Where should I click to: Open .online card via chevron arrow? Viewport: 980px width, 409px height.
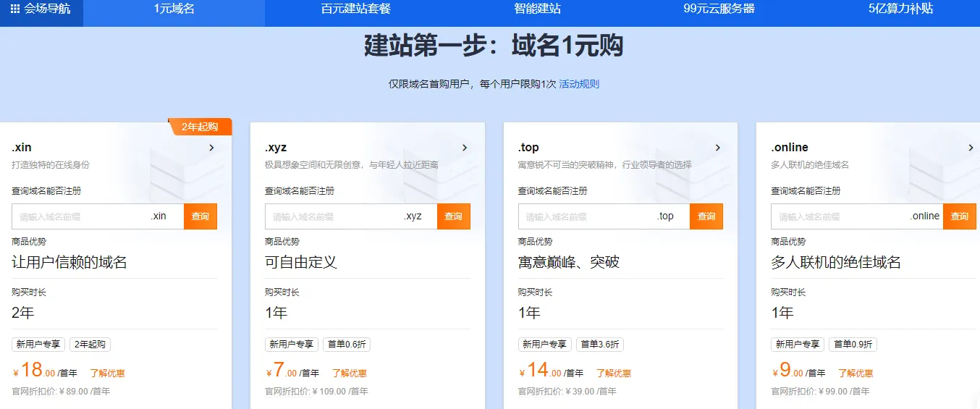pos(971,148)
